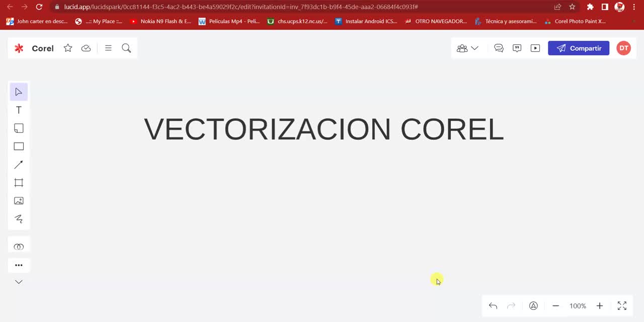Click the browser forward arrow
644x322 pixels.
pyautogui.click(x=24, y=7)
